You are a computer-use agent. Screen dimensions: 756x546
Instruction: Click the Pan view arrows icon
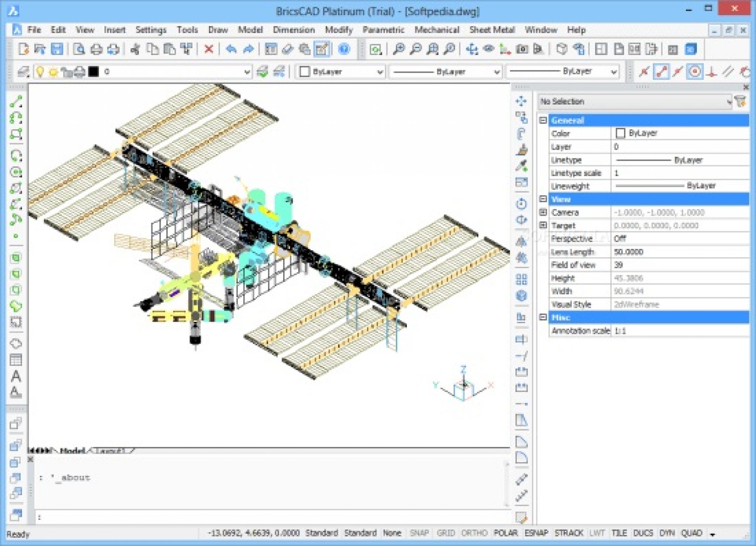pyautogui.click(x=472, y=49)
